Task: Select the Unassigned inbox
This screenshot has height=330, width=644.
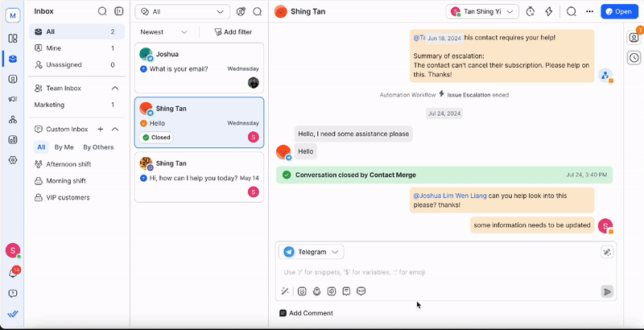Action: 64,64
